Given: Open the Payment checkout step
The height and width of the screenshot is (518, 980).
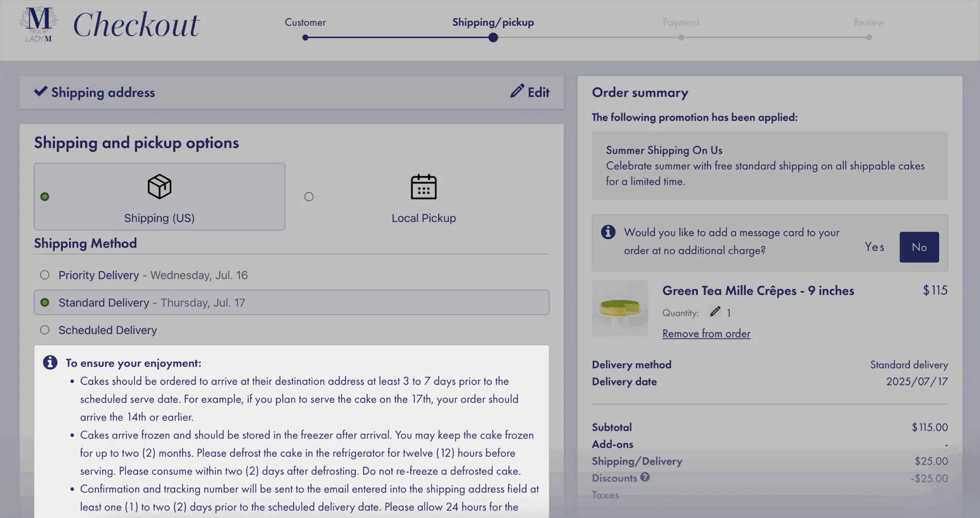Looking at the screenshot, I should (681, 22).
